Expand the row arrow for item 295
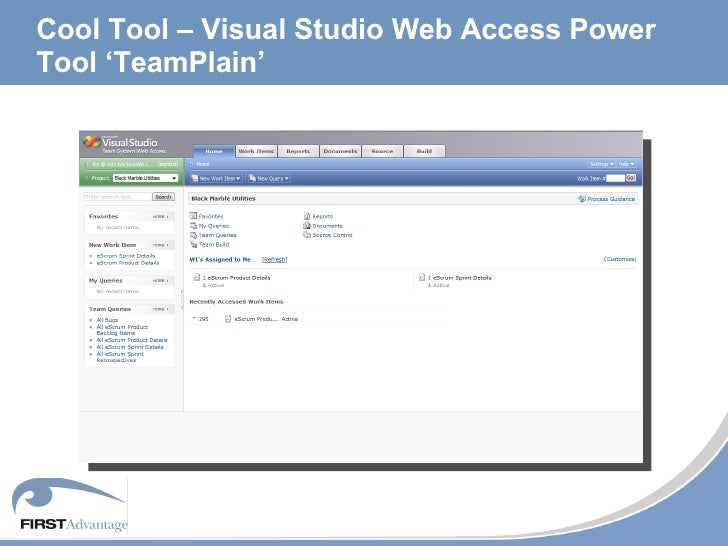This screenshot has height=546, width=728. [194, 318]
